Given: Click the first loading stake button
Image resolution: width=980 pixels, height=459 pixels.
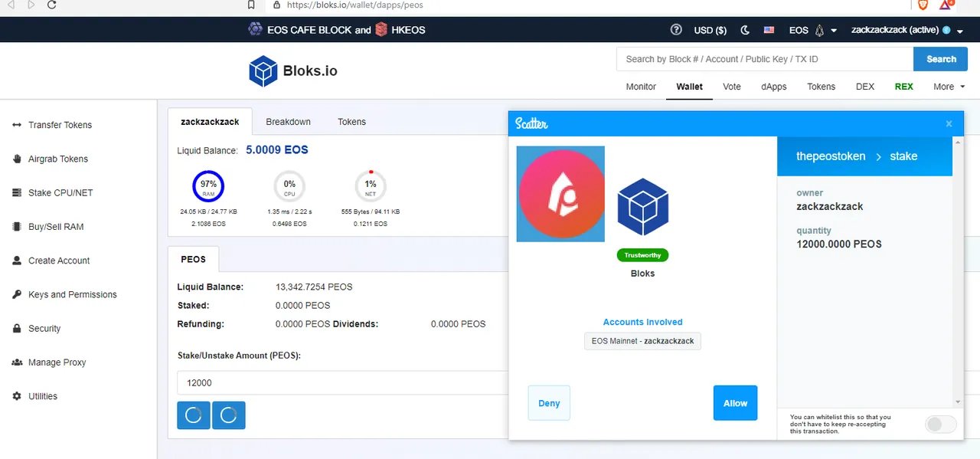Looking at the screenshot, I should point(194,415).
